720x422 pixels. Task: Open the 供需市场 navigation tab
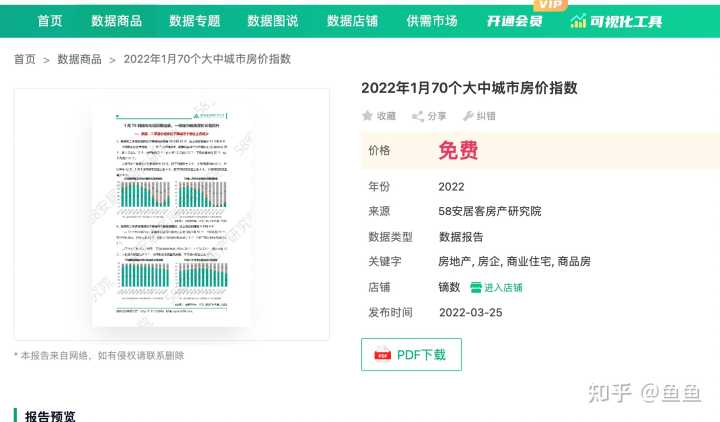(x=432, y=20)
